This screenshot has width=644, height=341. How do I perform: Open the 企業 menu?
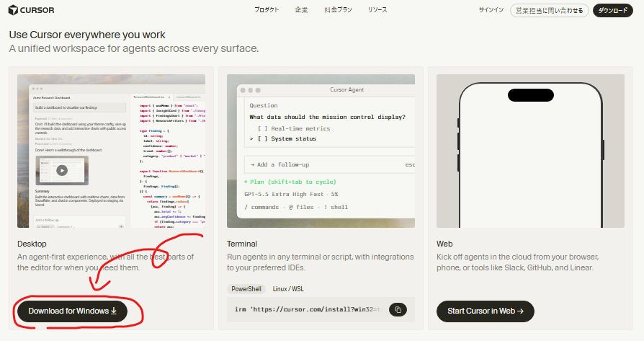click(301, 10)
